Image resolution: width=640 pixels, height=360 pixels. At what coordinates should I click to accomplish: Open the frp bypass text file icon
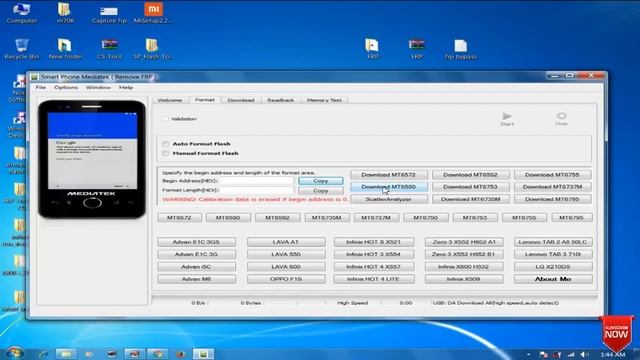pyautogui.click(x=460, y=49)
